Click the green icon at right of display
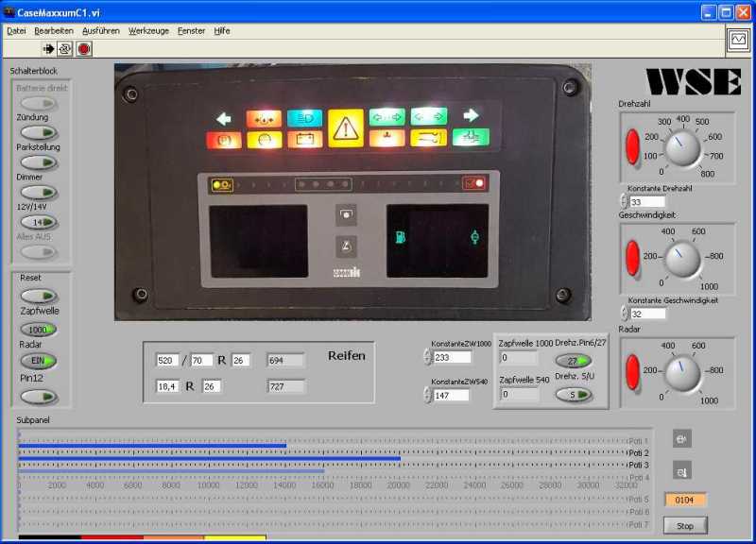Image resolution: width=756 pixels, height=544 pixels. 475,237
